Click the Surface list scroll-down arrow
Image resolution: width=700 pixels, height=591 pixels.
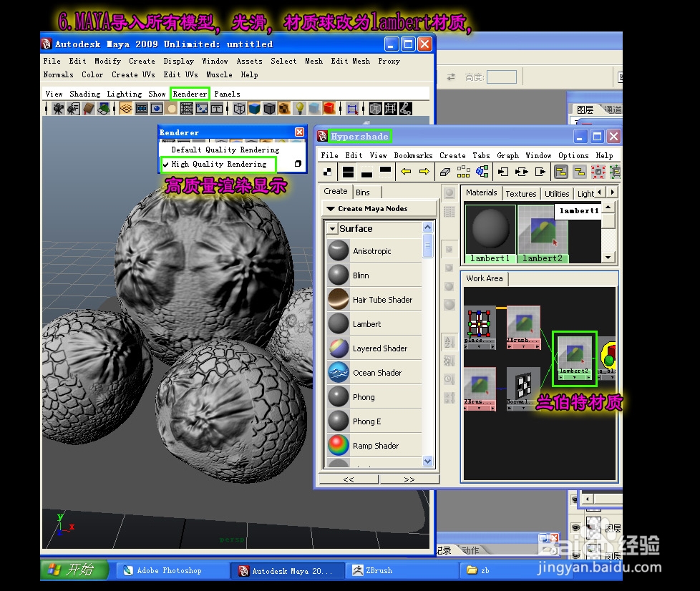click(x=428, y=461)
